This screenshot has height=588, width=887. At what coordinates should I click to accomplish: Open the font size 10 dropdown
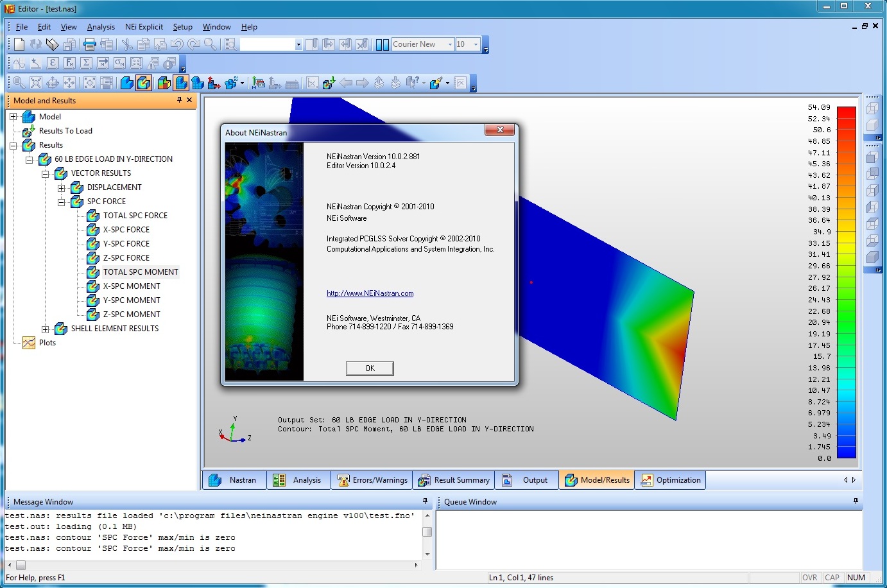pyautogui.click(x=476, y=44)
